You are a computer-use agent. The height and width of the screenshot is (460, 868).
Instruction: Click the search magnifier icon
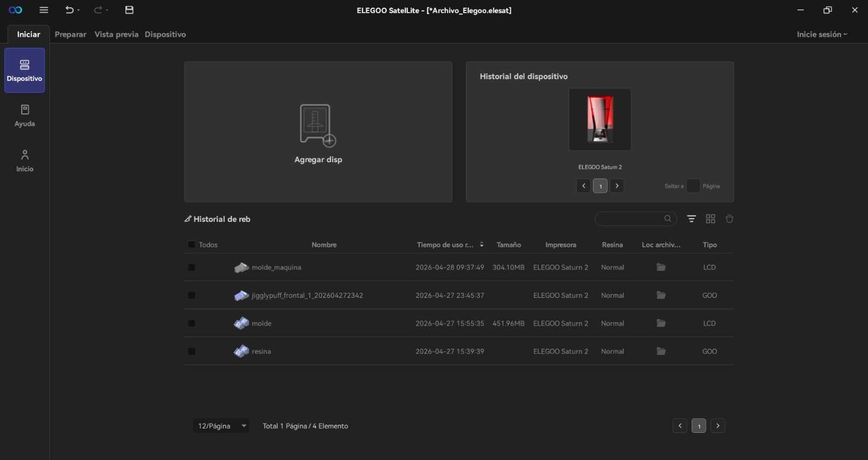tap(668, 219)
